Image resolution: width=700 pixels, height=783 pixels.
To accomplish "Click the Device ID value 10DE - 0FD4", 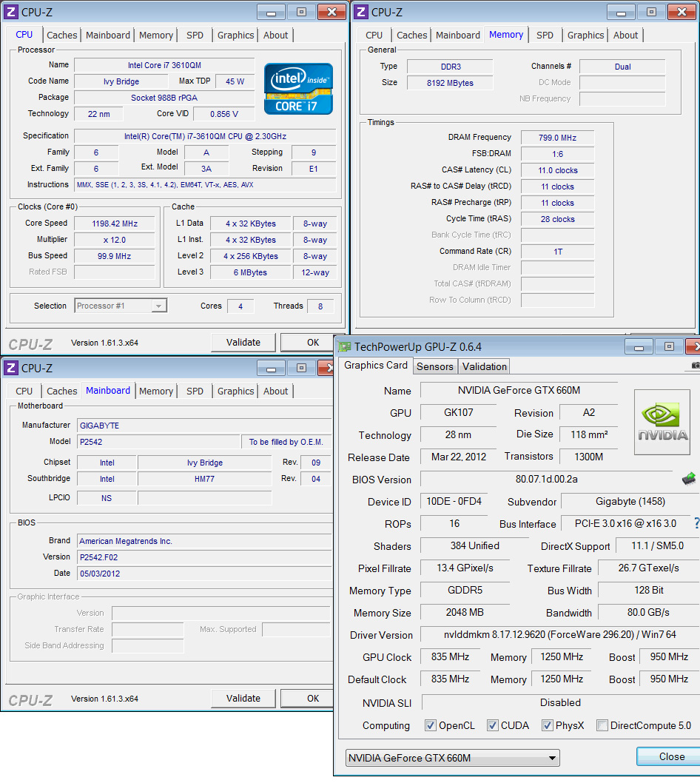I will pos(454,501).
